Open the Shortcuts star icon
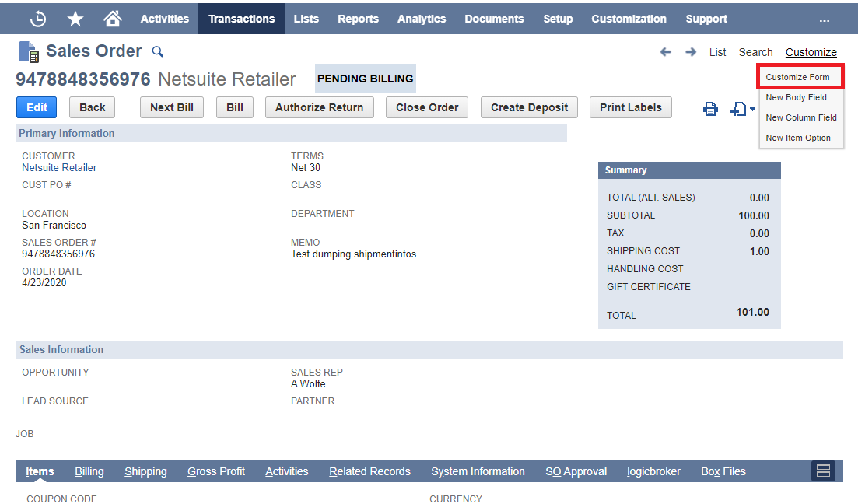Viewport: 858px width, 504px height. click(x=75, y=19)
